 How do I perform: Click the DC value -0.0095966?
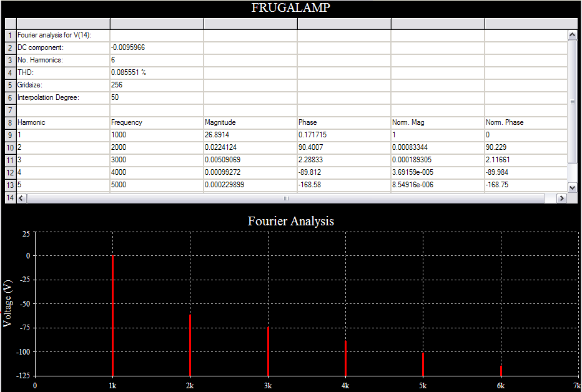click(157, 48)
